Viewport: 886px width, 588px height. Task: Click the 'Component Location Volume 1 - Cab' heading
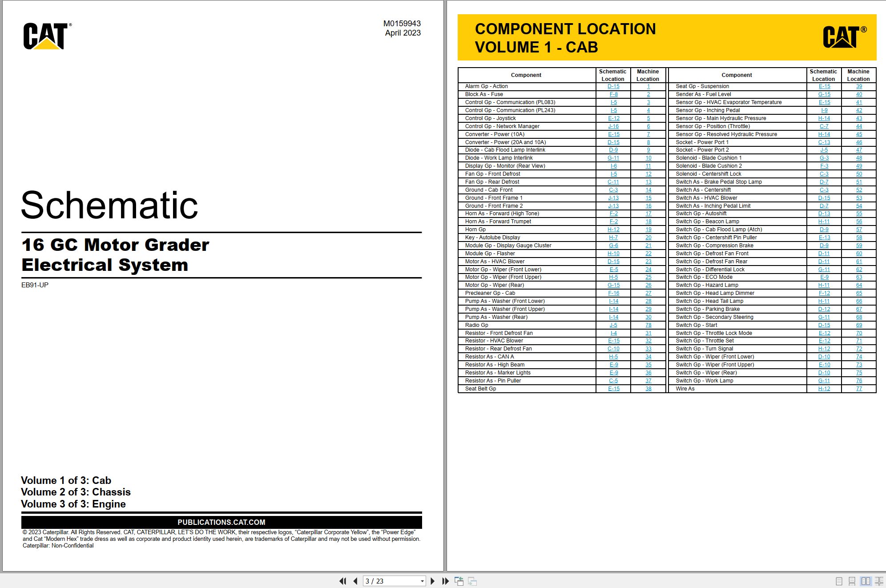(565, 38)
